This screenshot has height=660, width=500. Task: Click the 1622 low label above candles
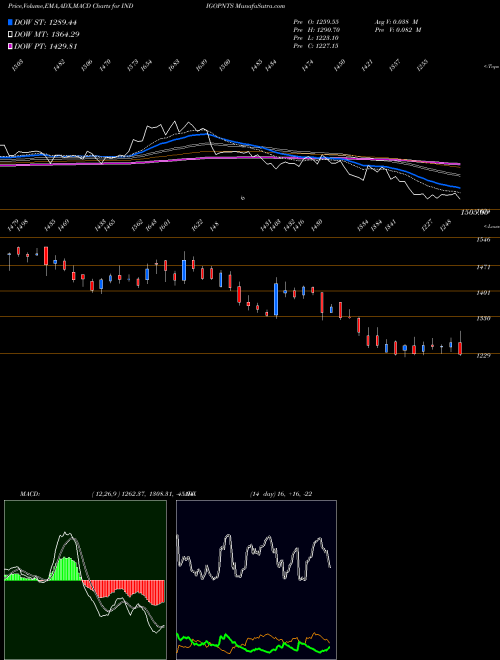[197, 226]
